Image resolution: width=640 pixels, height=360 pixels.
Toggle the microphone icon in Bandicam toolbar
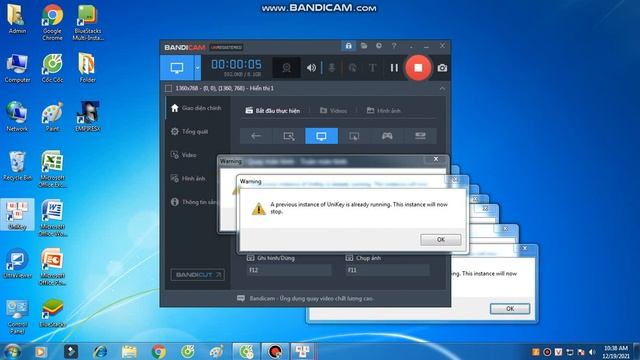332,68
